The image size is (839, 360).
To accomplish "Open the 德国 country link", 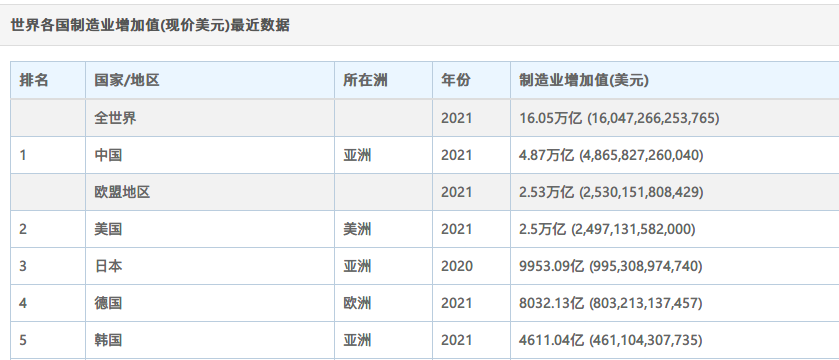I will tap(108, 303).
